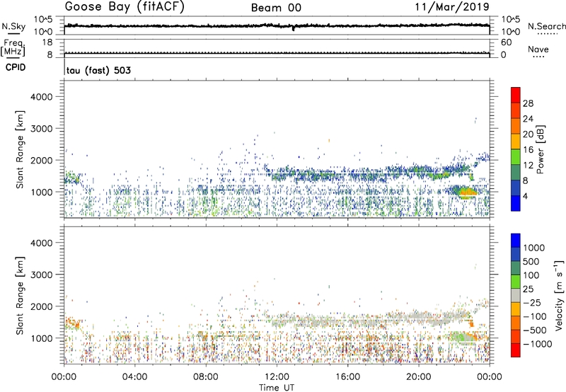Image resolution: width=566 pixels, height=392 pixels.
Task: Click the '16:00' time axis label
Action: pos(347,377)
